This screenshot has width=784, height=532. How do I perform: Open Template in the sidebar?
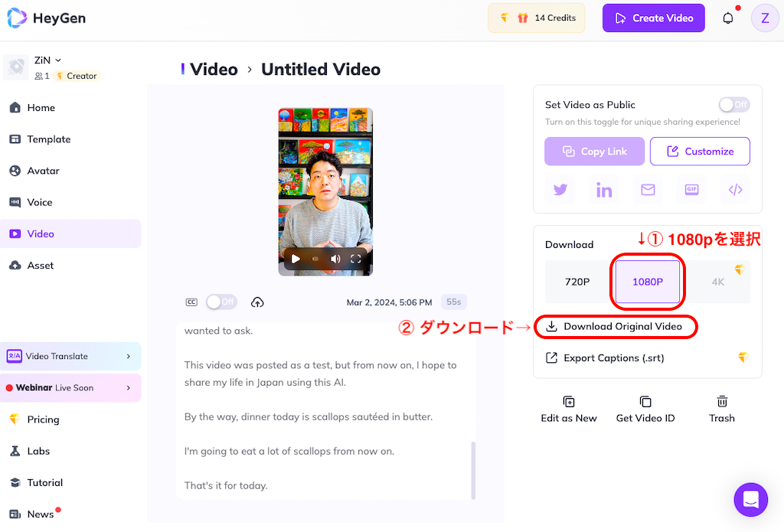pyautogui.click(x=48, y=139)
